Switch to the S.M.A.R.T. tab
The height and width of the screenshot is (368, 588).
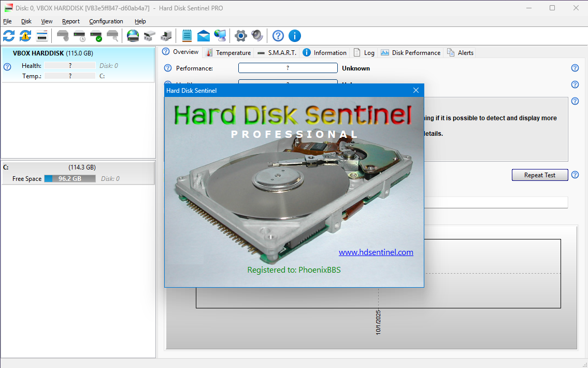(x=277, y=52)
